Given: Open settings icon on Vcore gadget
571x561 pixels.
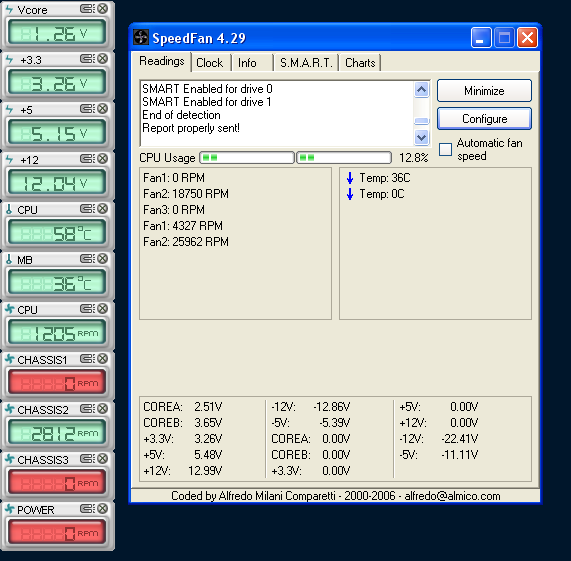Looking at the screenshot, I should (87, 8).
